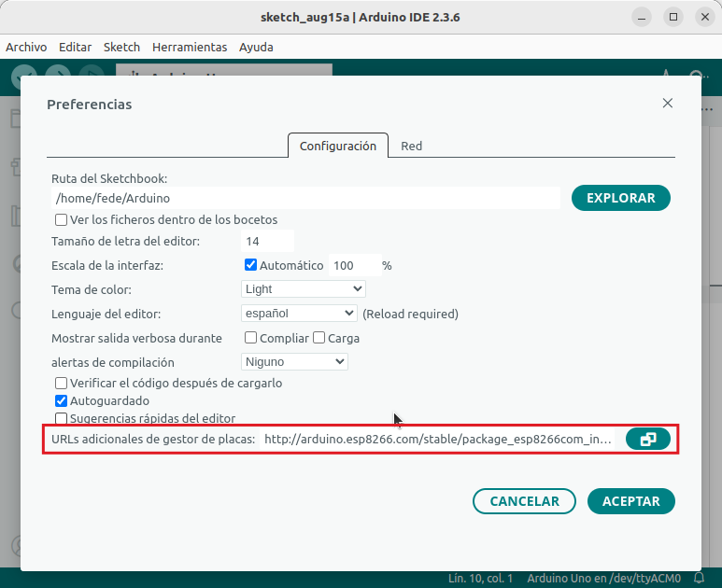Enable Sugerencias rápidas del editor

pos(62,419)
